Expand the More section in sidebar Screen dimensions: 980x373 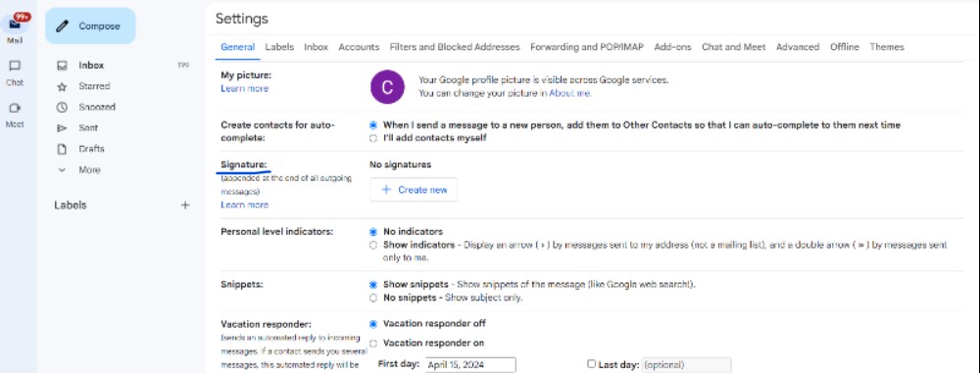point(78,170)
